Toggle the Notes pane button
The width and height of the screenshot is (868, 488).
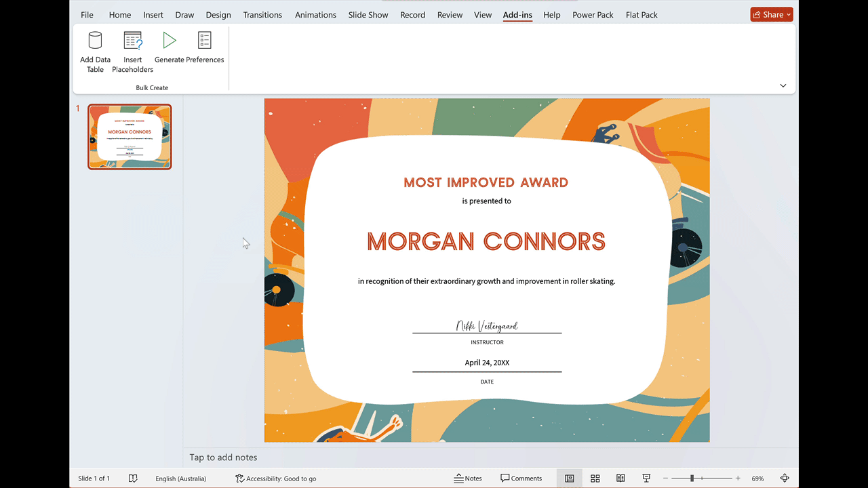(468, 479)
